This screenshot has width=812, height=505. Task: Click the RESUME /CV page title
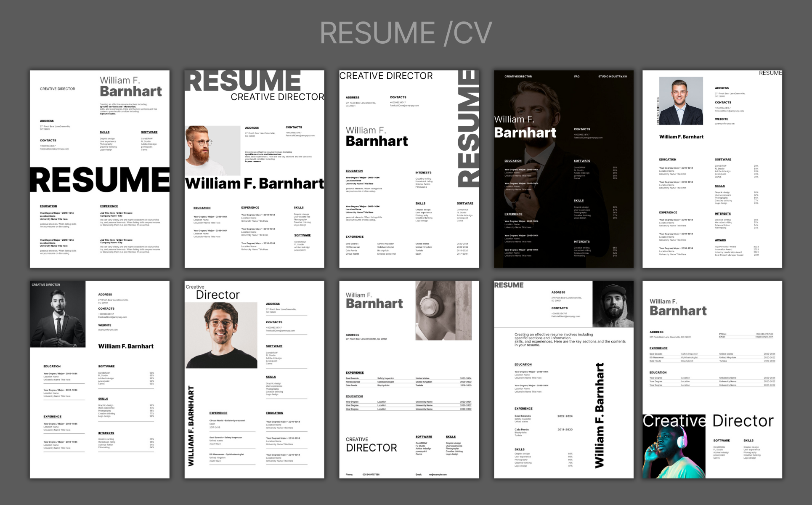[x=406, y=33]
